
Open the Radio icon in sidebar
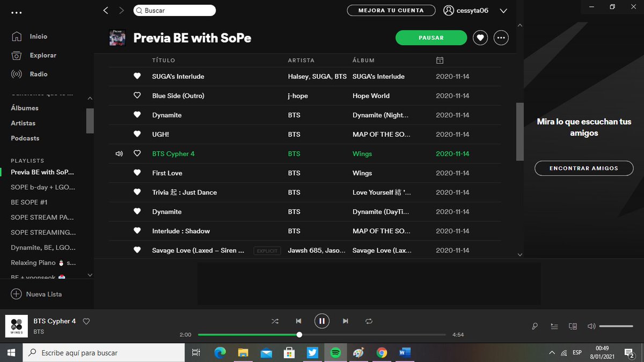(x=17, y=74)
